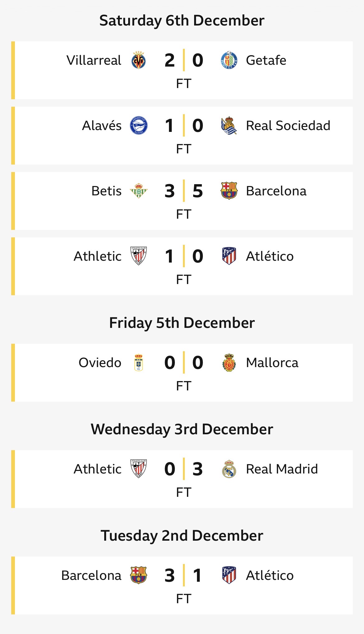Tap the Tuesday 2nd December heading
This screenshot has height=634, width=364.
(x=182, y=536)
